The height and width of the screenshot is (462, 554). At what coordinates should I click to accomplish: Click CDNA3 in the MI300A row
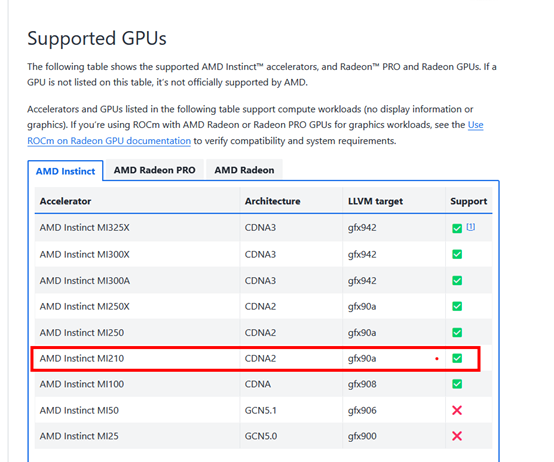(260, 281)
